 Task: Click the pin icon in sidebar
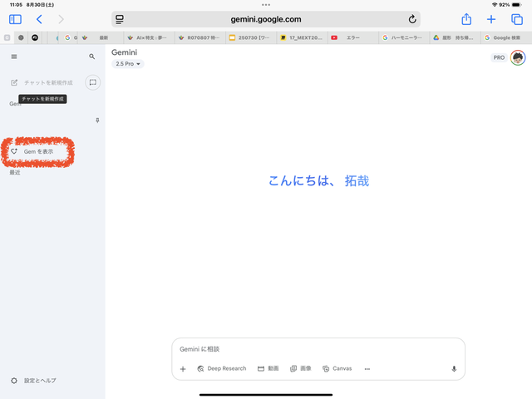[97, 121]
